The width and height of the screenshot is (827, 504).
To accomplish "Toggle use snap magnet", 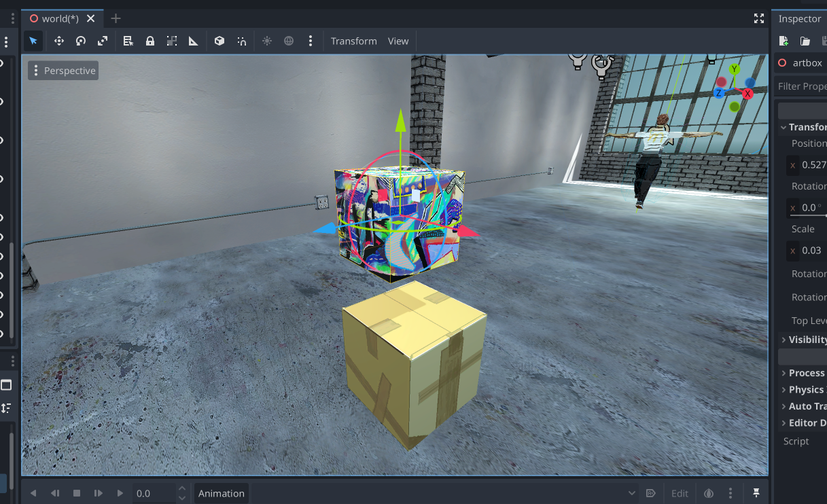I will [241, 41].
